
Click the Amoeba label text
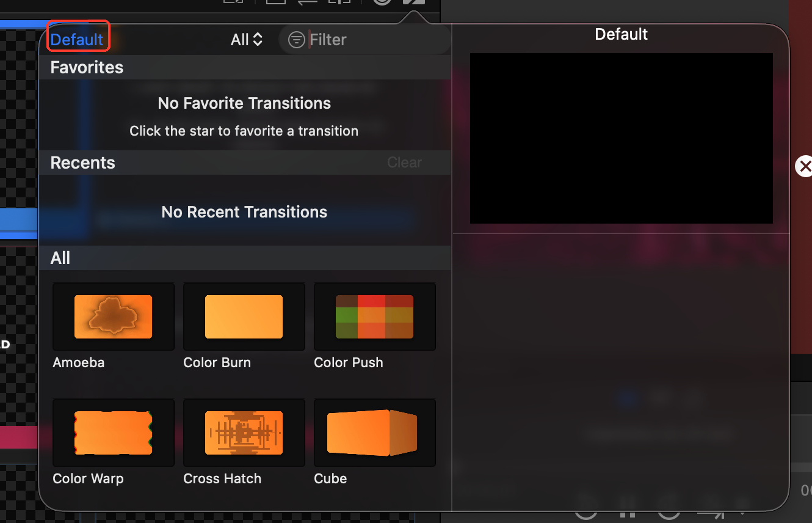79,362
